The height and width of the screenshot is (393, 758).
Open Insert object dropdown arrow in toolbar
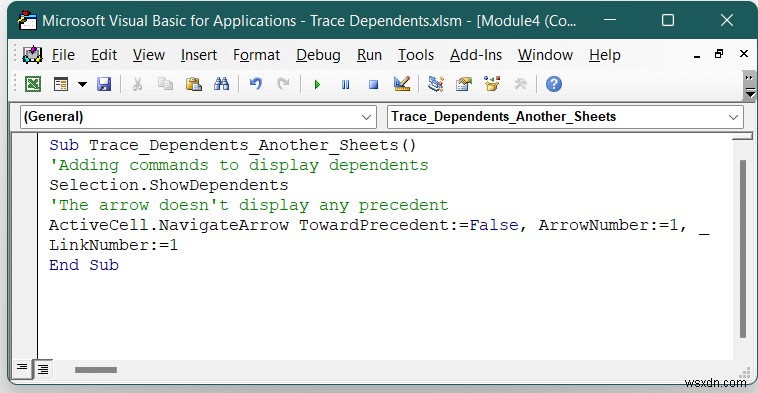click(x=82, y=85)
